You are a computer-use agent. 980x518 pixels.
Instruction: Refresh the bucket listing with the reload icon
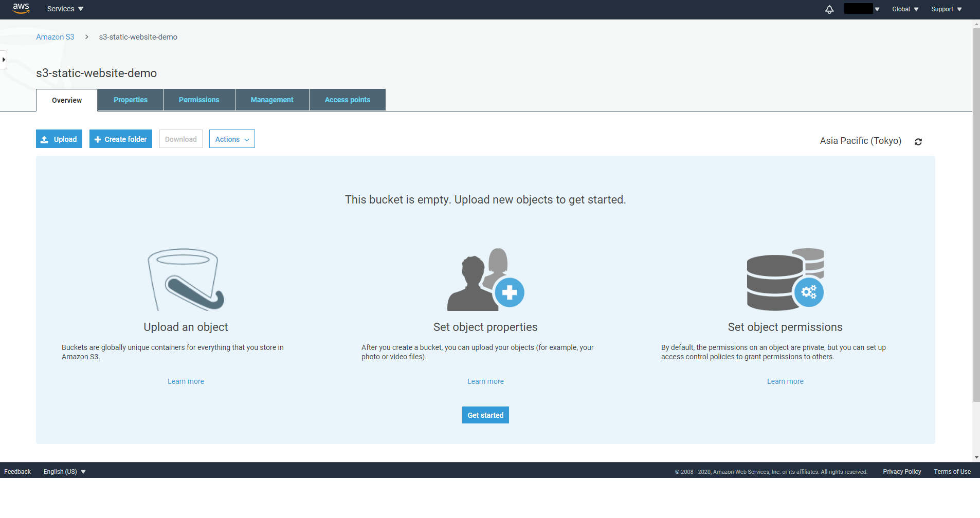[918, 142]
